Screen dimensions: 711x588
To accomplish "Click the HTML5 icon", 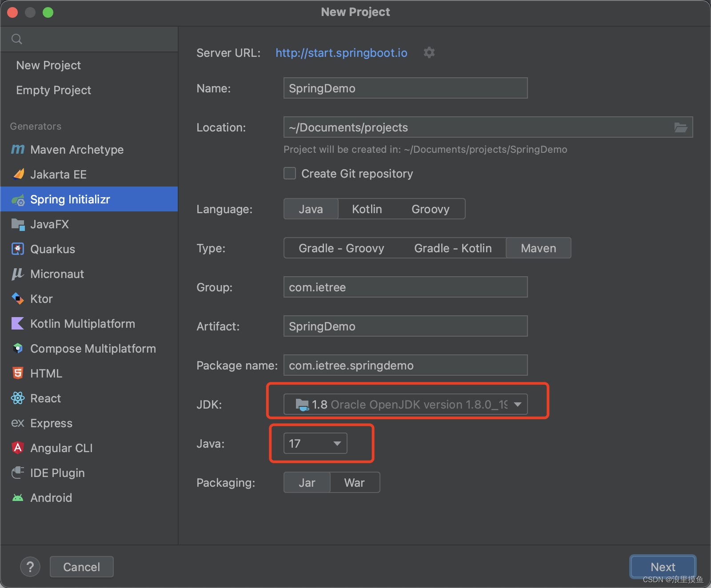I will (x=18, y=373).
